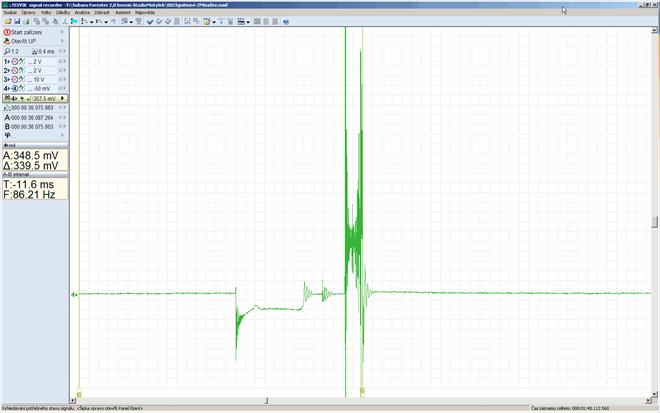Screen dimensions: 660x413
Task: Toggle channel 2 enable crossed circle
Action: pyautogui.click(x=15, y=70)
